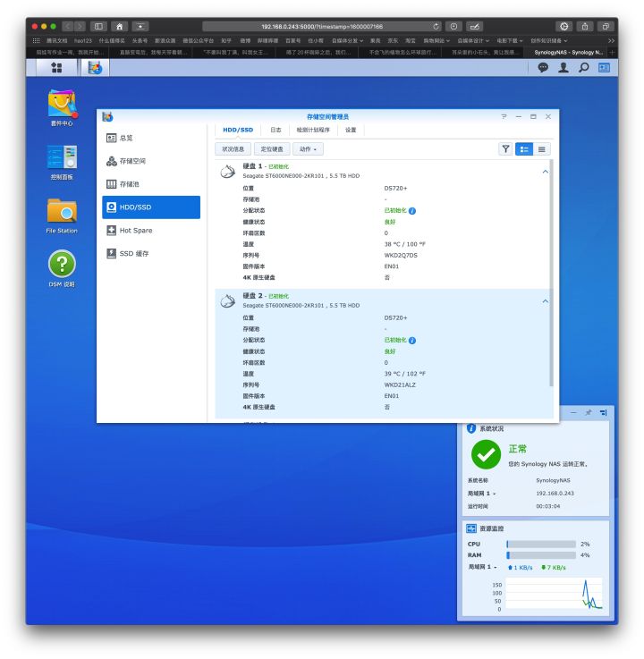The height and width of the screenshot is (659, 644).
Task: Select Storage Pool in sidebar
Action: coord(151,184)
